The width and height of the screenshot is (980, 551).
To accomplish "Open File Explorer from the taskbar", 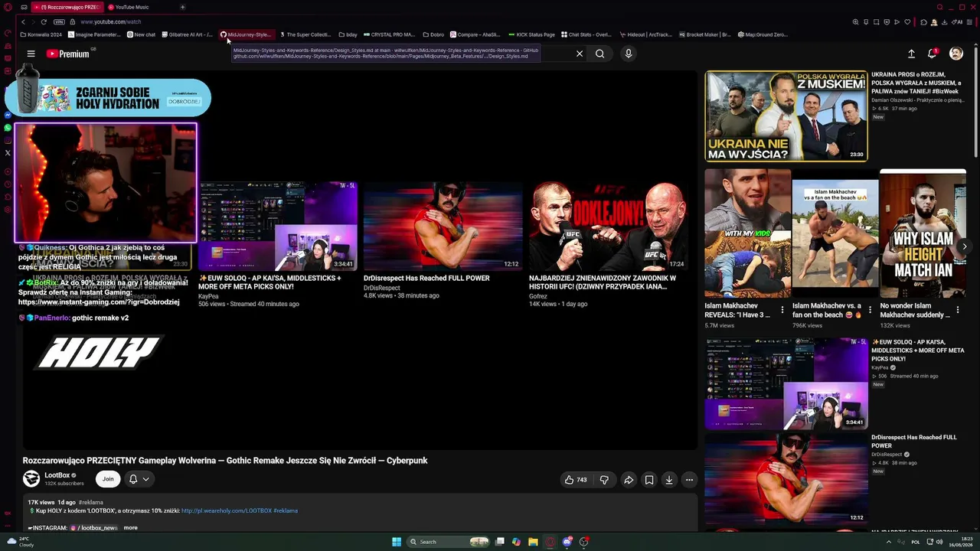I will 533,542.
